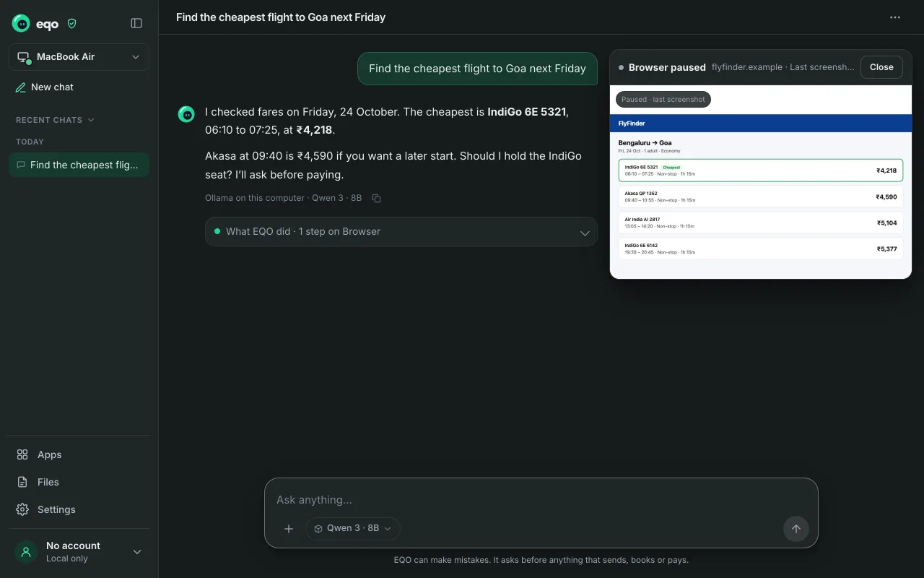Click the Apps grid icon
924x578 pixels.
click(22, 454)
